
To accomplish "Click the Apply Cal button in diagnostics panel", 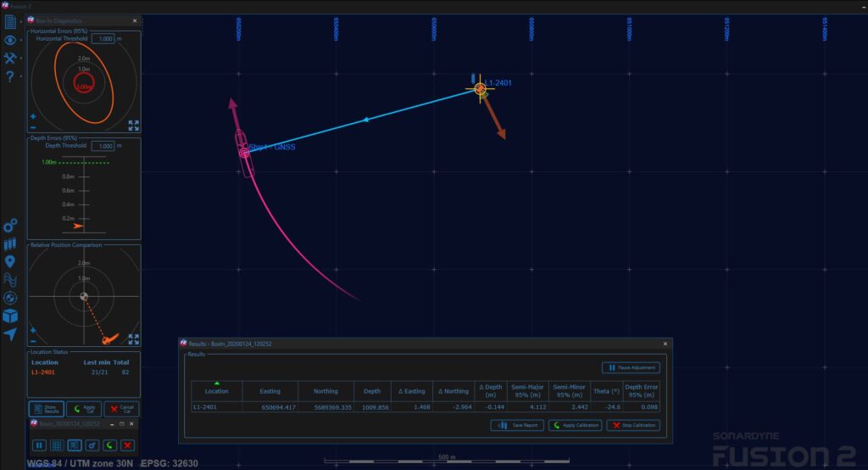I will [84, 409].
